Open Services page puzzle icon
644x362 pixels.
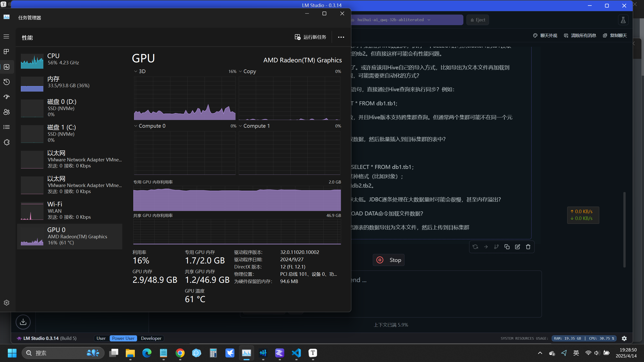coord(6,142)
